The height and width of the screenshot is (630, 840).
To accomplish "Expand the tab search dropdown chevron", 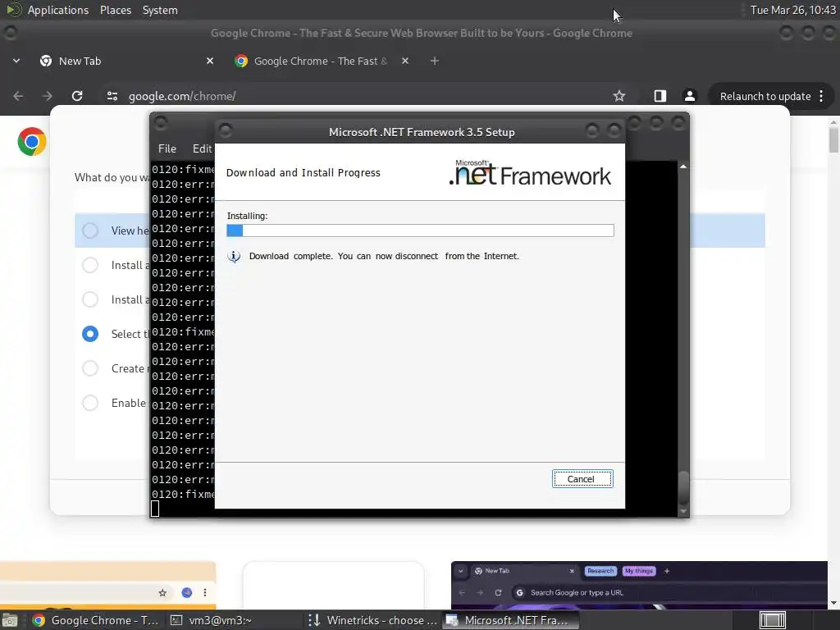I will 16,61.
